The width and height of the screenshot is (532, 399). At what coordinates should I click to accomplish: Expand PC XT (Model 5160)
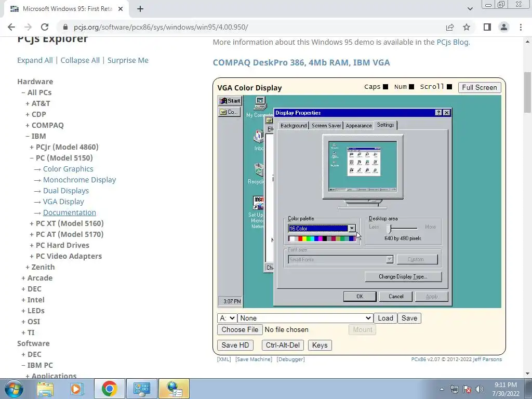(x=66, y=223)
